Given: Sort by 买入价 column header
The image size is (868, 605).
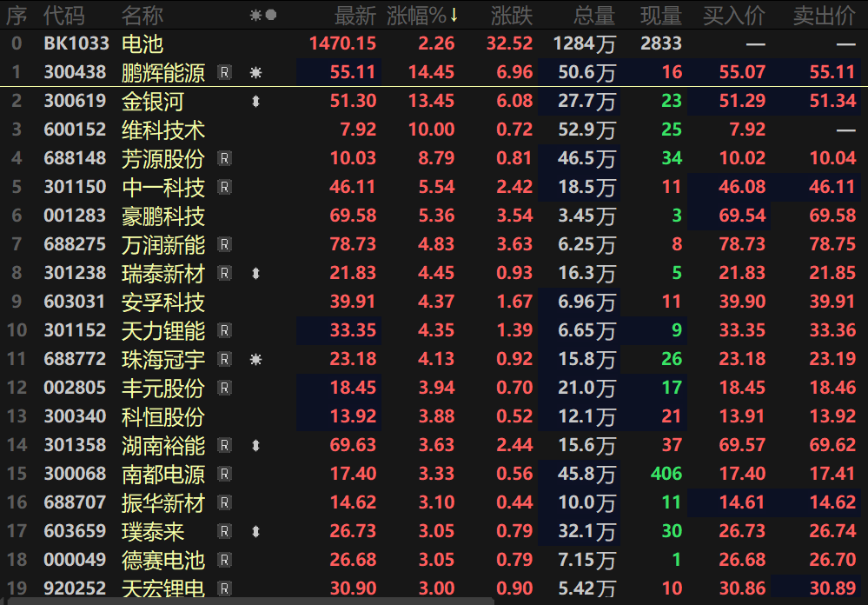Looking at the screenshot, I should pyautogui.click(x=734, y=16).
